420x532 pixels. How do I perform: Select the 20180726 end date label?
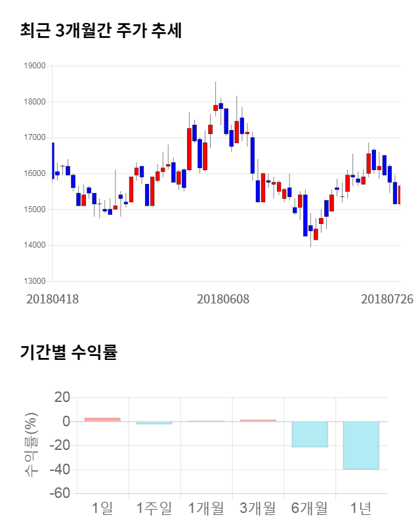tap(387, 299)
